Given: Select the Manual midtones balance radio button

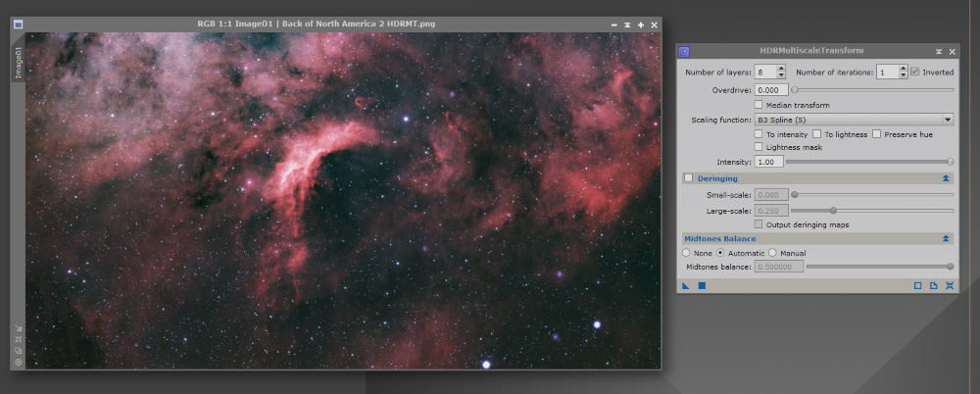Looking at the screenshot, I should click(772, 253).
